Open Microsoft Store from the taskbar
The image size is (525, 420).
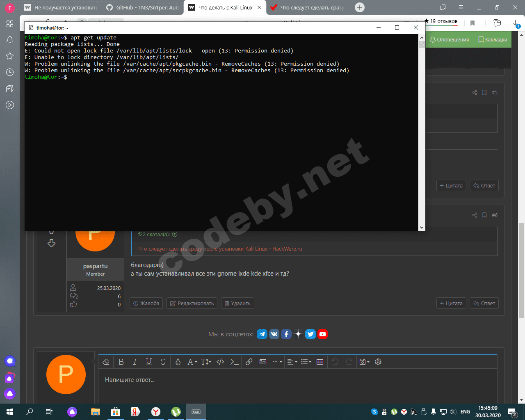click(x=115, y=412)
